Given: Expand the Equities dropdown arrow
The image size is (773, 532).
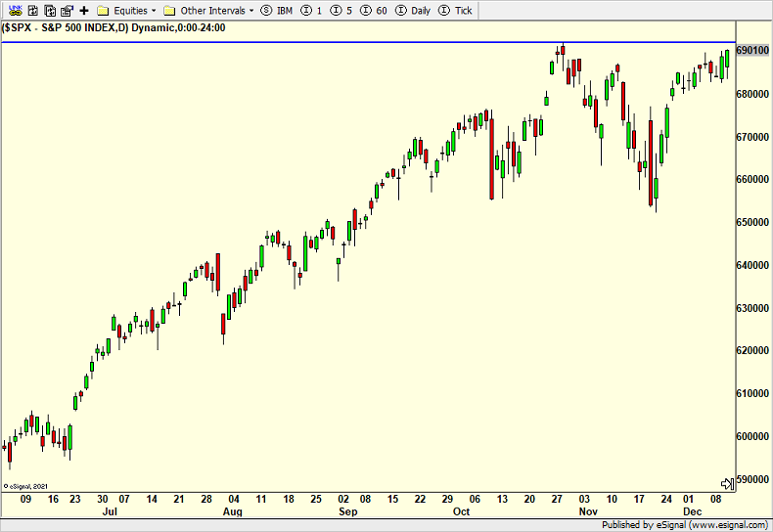Looking at the screenshot, I should (153, 11).
